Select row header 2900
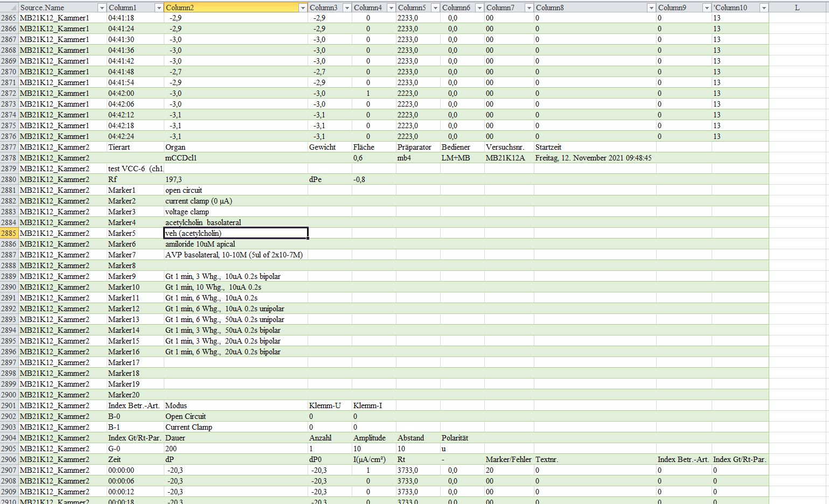 tap(9, 395)
